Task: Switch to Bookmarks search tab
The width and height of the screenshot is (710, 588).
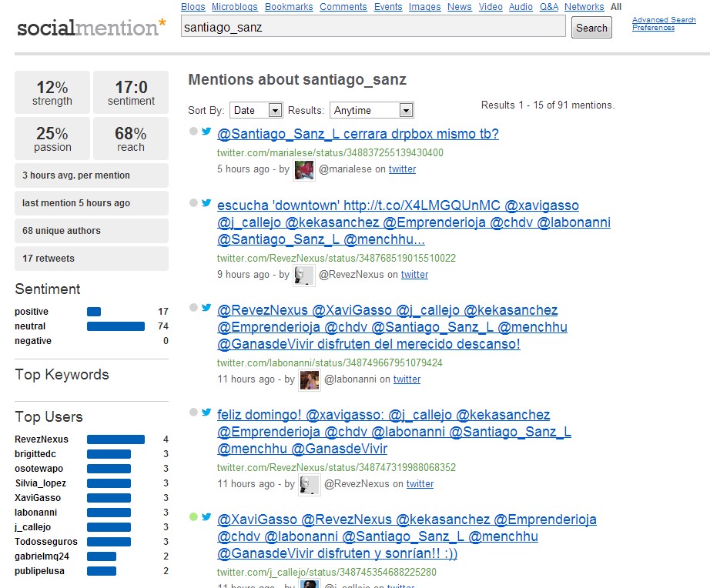Action: point(289,7)
